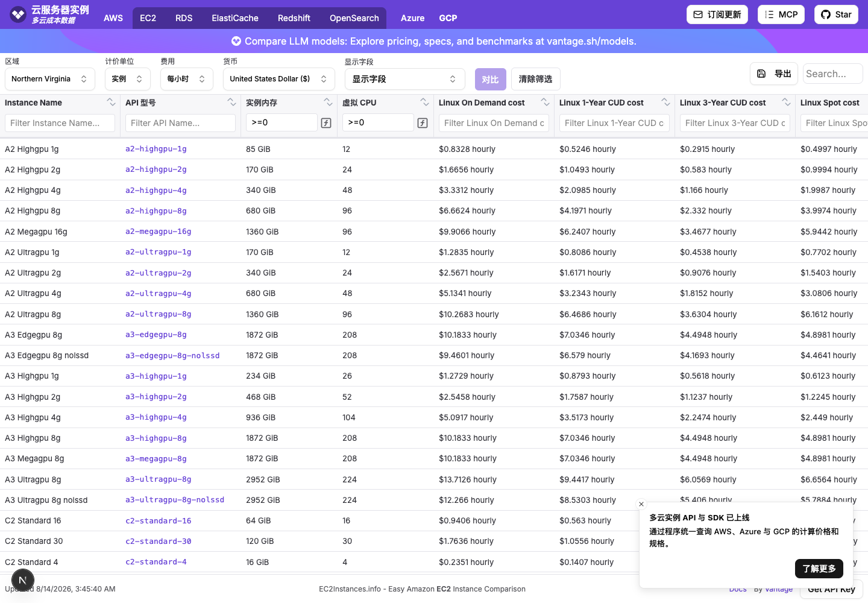868x603 pixels.
Task: Switch to the RDS tab
Action: click(x=184, y=18)
